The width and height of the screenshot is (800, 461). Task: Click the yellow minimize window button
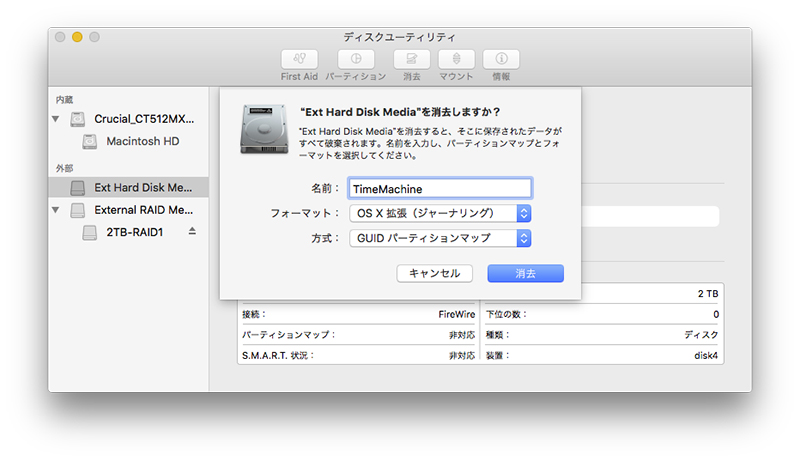tap(77, 37)
